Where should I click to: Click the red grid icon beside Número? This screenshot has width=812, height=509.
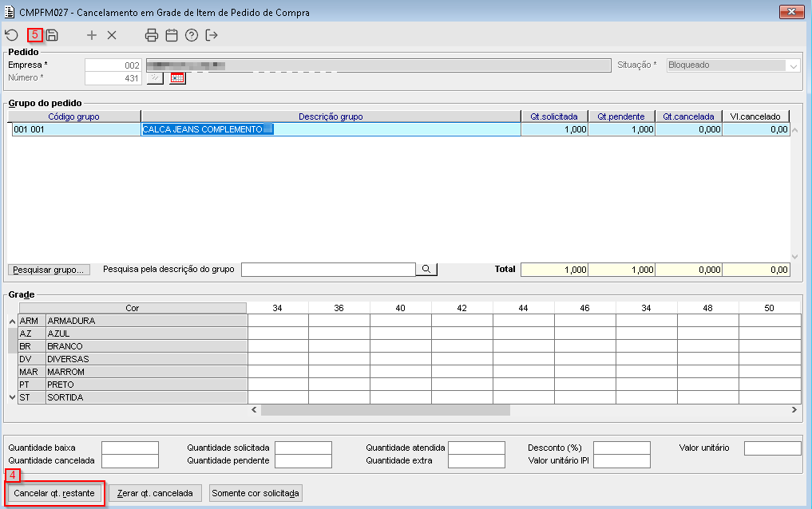tap(177, 78)
